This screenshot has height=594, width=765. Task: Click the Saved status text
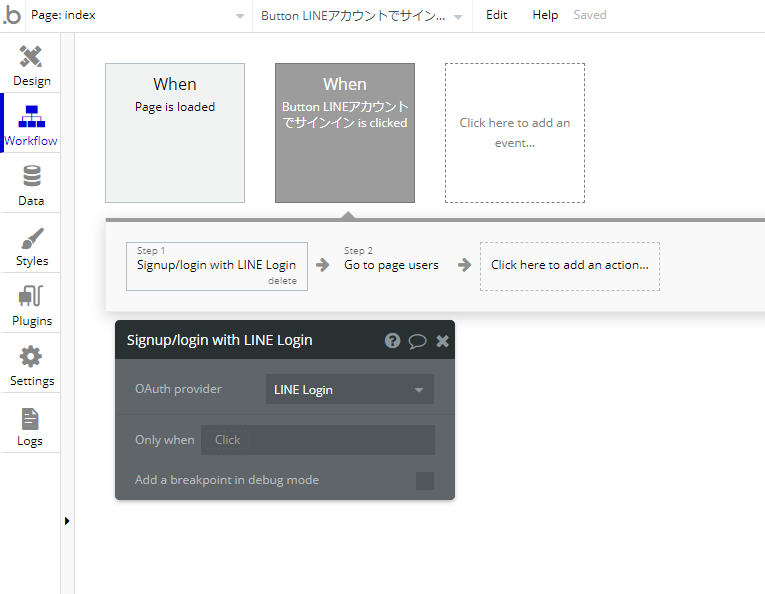(590, 15)
